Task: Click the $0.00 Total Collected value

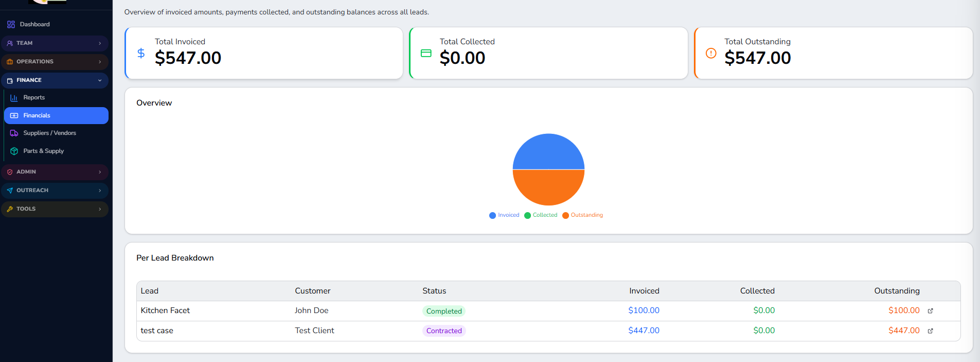Action: coord(462,58)
